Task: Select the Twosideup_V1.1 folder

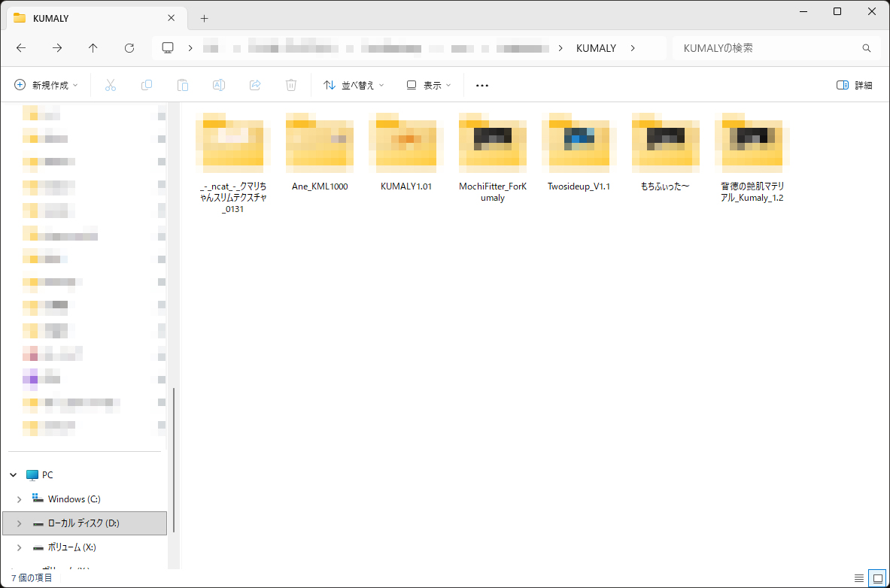Action: [x=579, y=152]
